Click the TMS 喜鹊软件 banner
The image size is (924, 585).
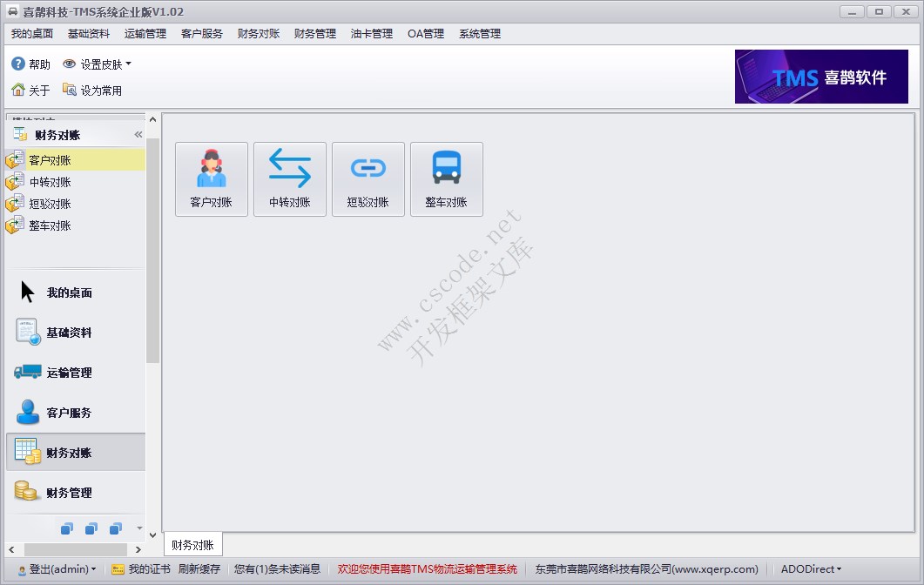(x=821, y=77)
